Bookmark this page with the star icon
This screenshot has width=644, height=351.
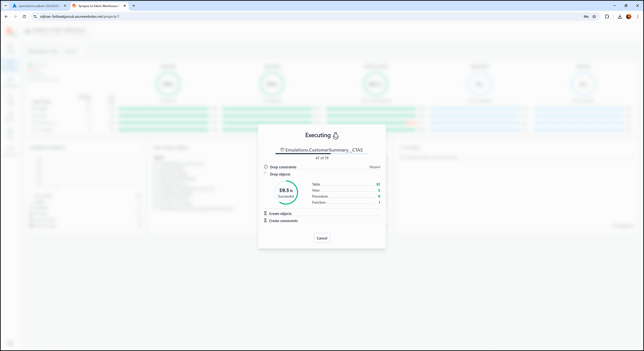tap(594, 16)
